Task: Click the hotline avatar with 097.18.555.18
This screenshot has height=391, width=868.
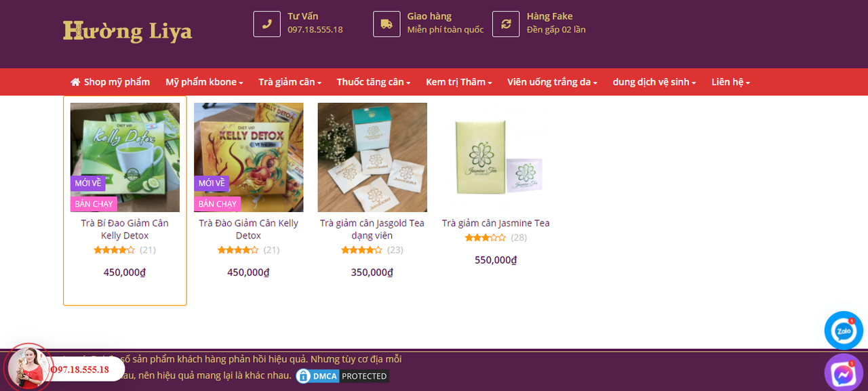Action: [x=28, y=368]
